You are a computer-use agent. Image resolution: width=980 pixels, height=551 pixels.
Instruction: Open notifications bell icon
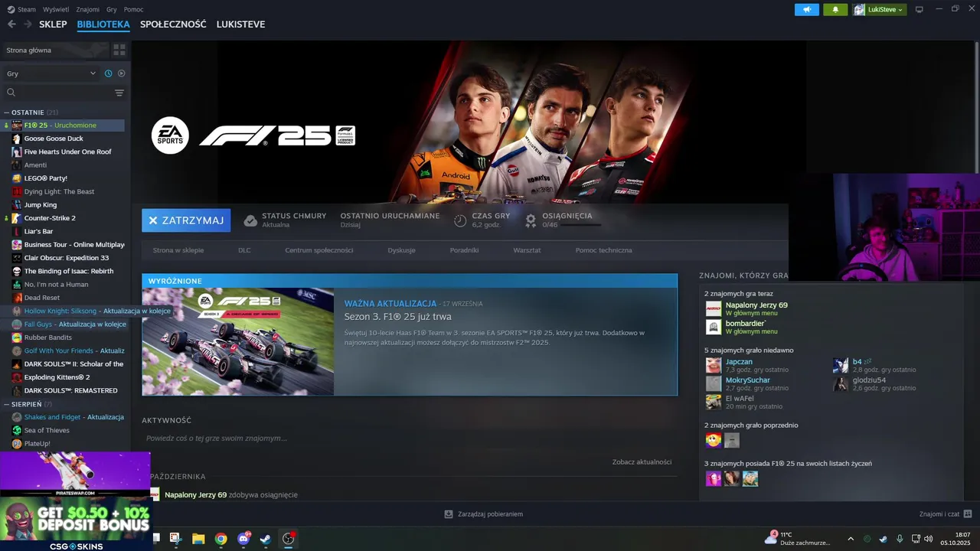pyautogui.click(x=835, y=9)
